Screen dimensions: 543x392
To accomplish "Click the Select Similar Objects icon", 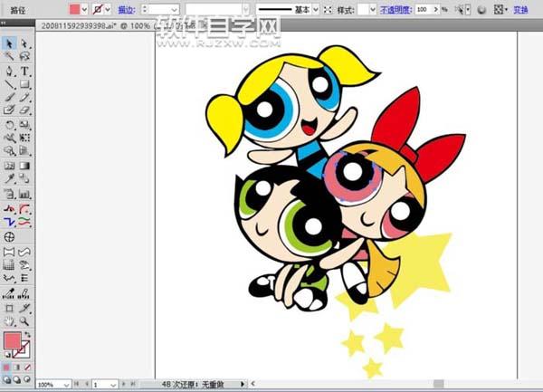I will click(x=461, y=10).
